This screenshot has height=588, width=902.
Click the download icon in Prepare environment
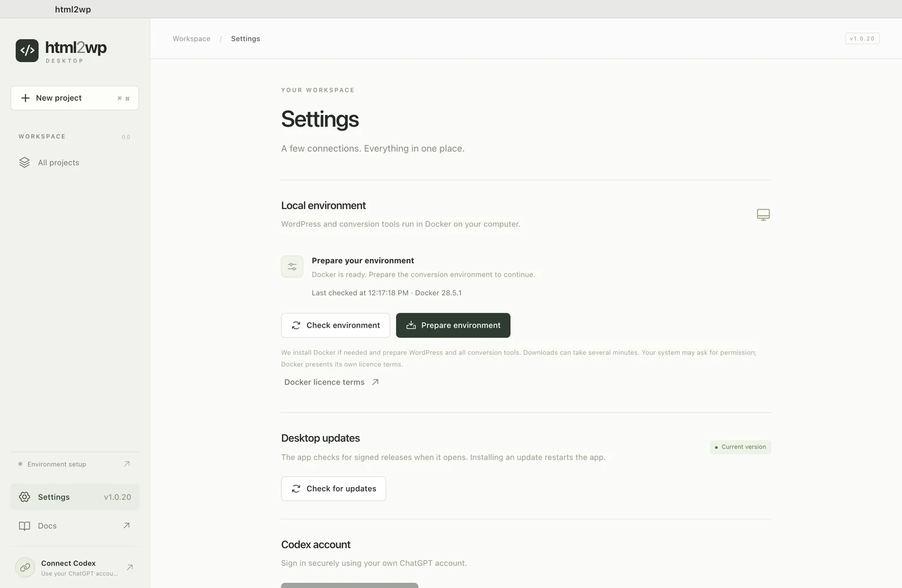(411, 325)
